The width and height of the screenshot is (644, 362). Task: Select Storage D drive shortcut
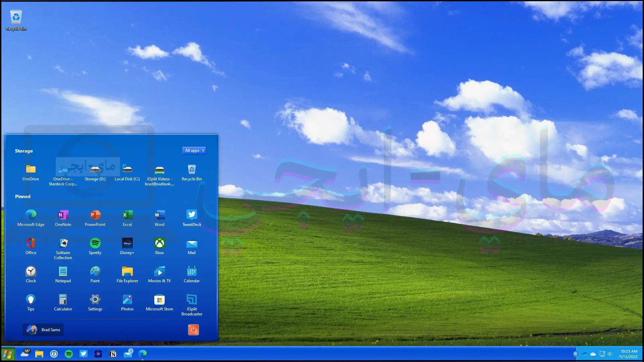click(95, 172)
